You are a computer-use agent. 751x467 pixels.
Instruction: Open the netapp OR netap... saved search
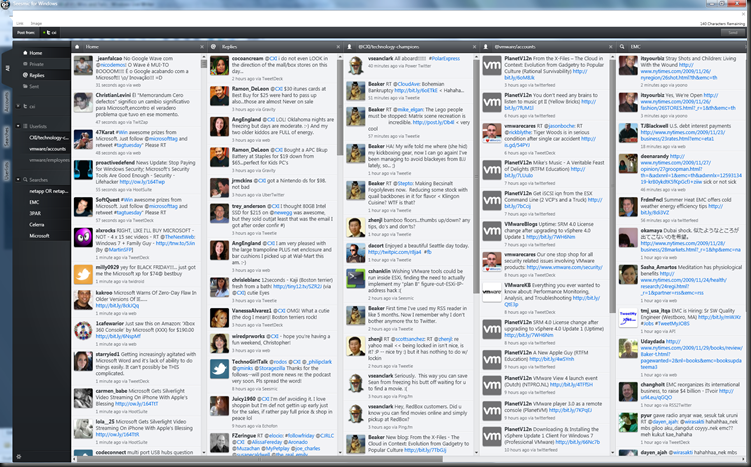[x=48, y=191]
